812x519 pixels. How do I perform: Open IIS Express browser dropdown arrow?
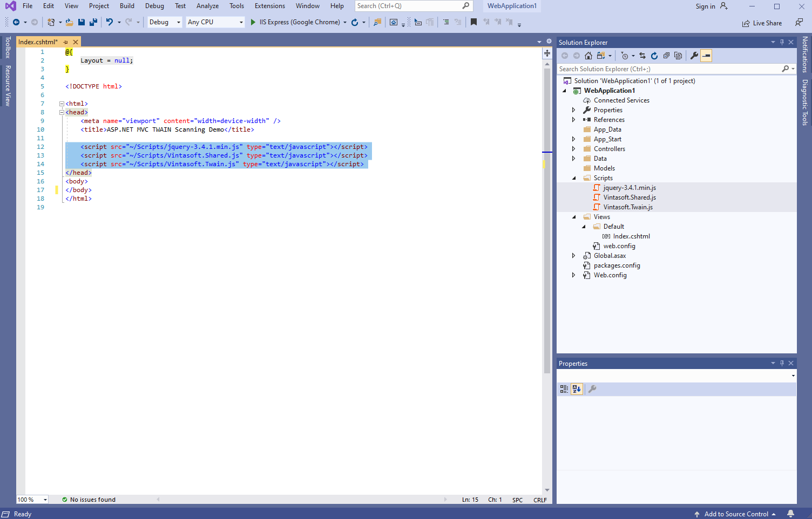(345, 23)
